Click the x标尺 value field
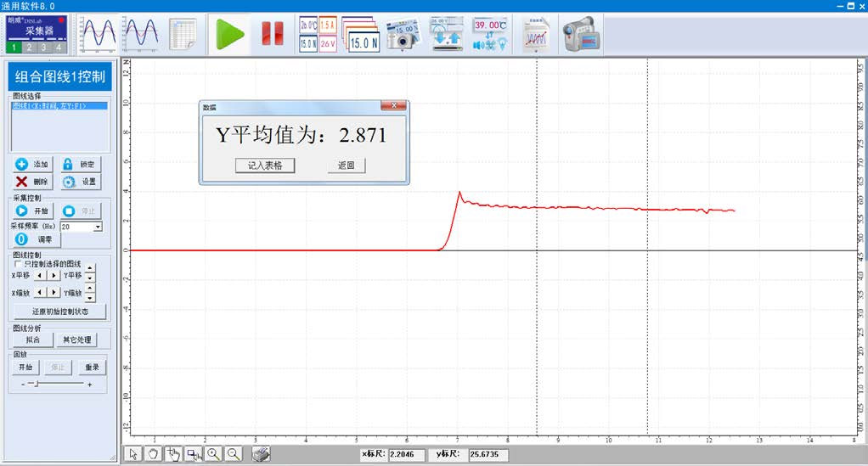This screenshot has width=868, height=466. point(407,455)
